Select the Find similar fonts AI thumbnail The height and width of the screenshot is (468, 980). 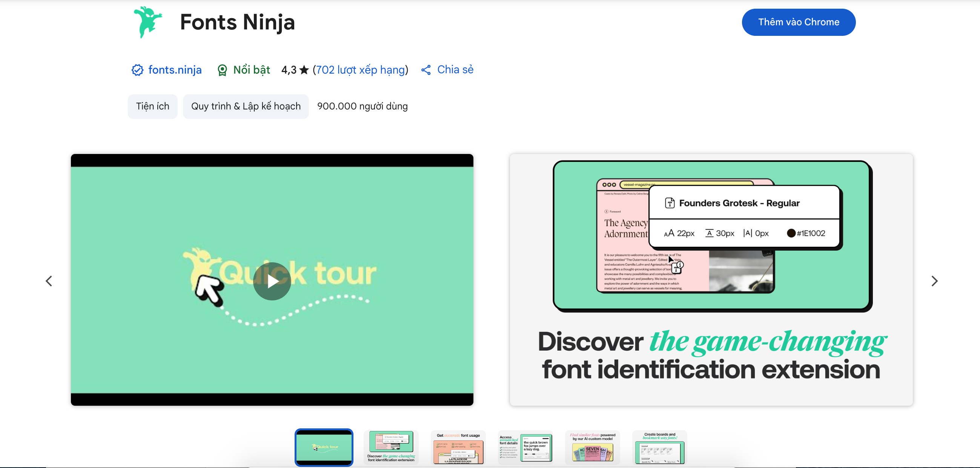coord(592,447)
